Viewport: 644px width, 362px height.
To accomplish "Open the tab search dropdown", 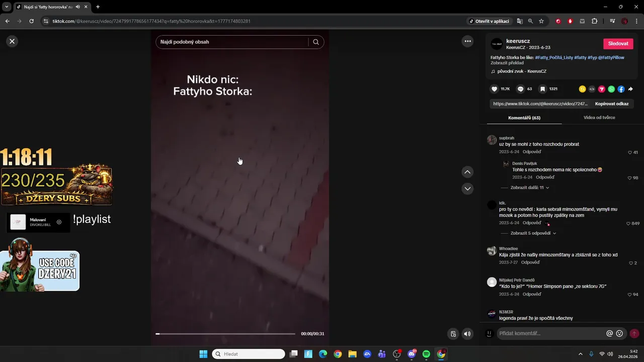I will 6,7.
